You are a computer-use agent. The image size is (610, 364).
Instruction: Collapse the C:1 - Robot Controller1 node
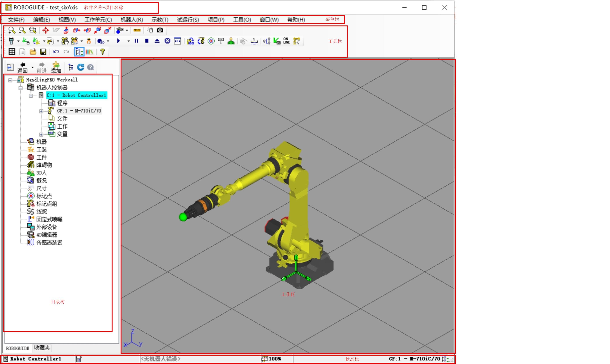pyautogui.click(x=31, y=96)
